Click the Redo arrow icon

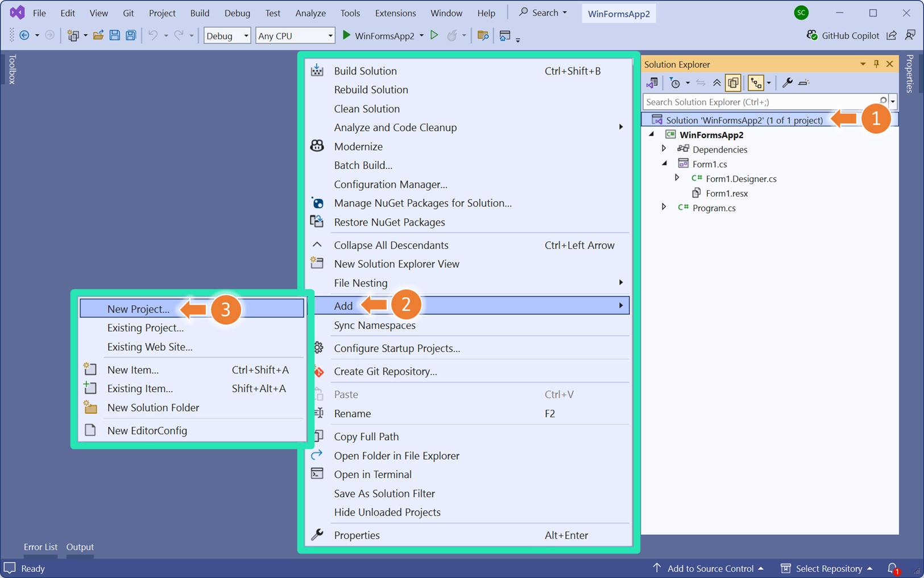tap(179, 35)
